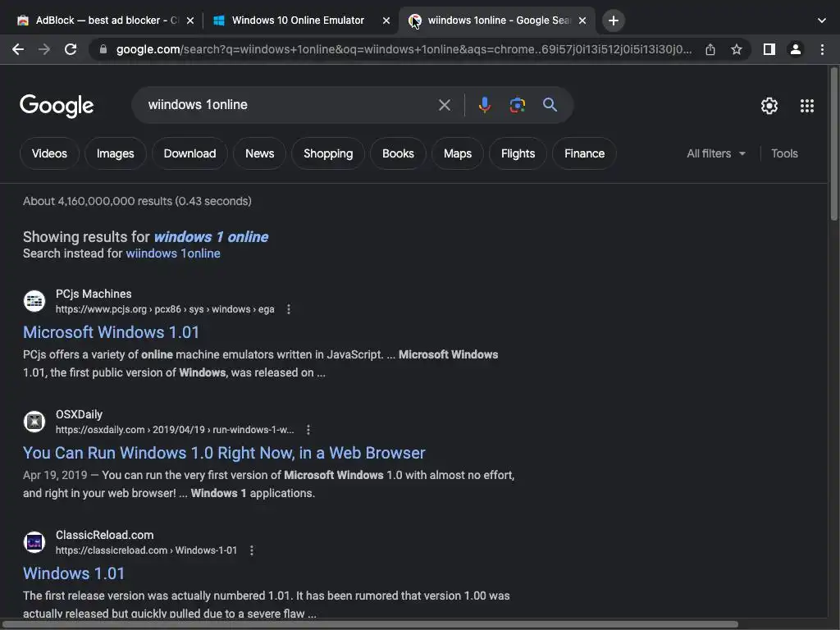Click the browser forward arrow
The height and width of the screenshot is (630, 840).
(x=44, y=49)
